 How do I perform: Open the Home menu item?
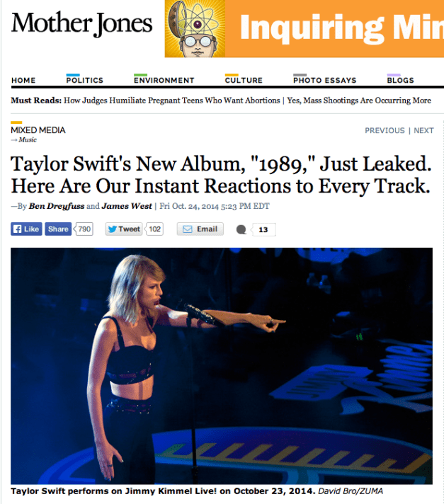coord(23,81)
